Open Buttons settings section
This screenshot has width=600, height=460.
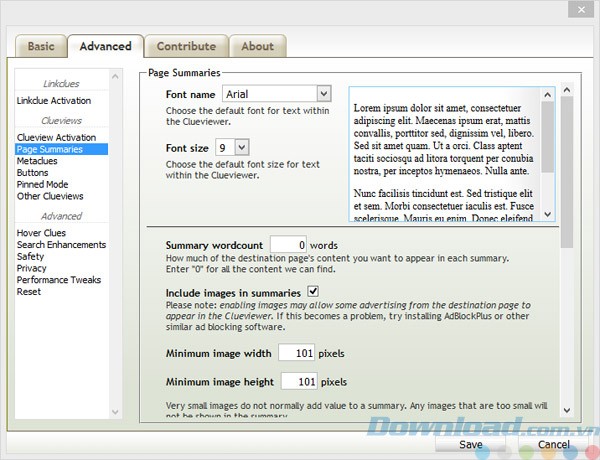pos(33,173)
